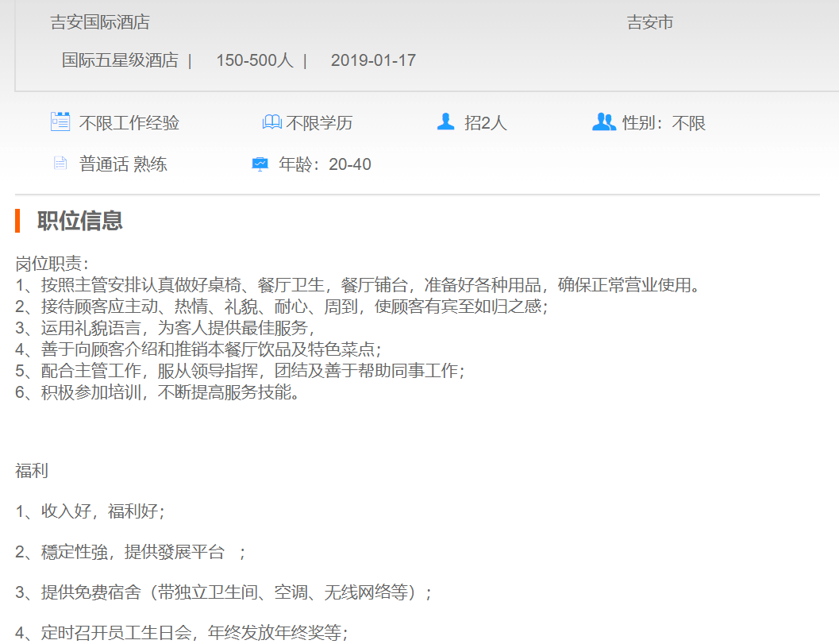Click the 性别：不限 gender text
The height and width of the screenshot is (644, 839).
[x=664, y=123]
